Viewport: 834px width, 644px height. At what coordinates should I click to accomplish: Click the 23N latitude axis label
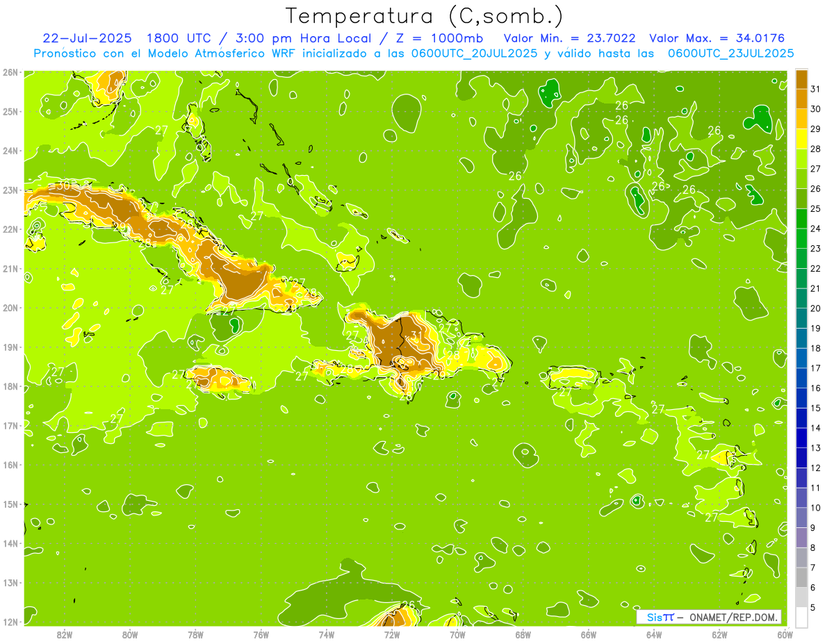10,190
